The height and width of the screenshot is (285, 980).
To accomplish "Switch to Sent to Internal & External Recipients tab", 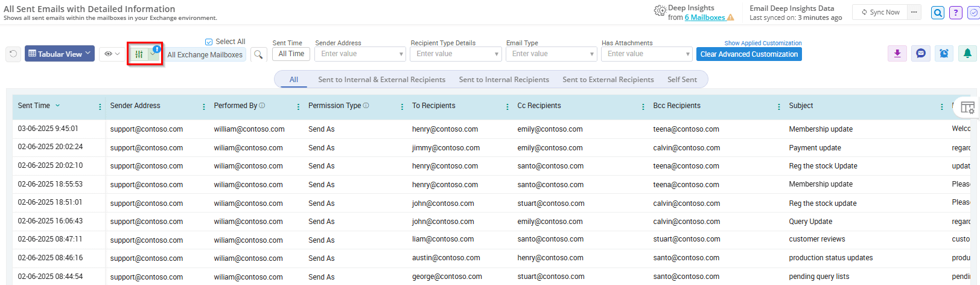I will point(382,80).
